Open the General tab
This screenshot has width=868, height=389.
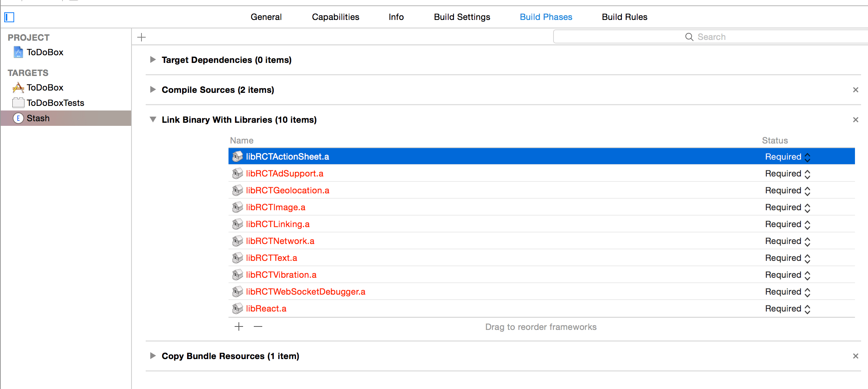[266, 17]
